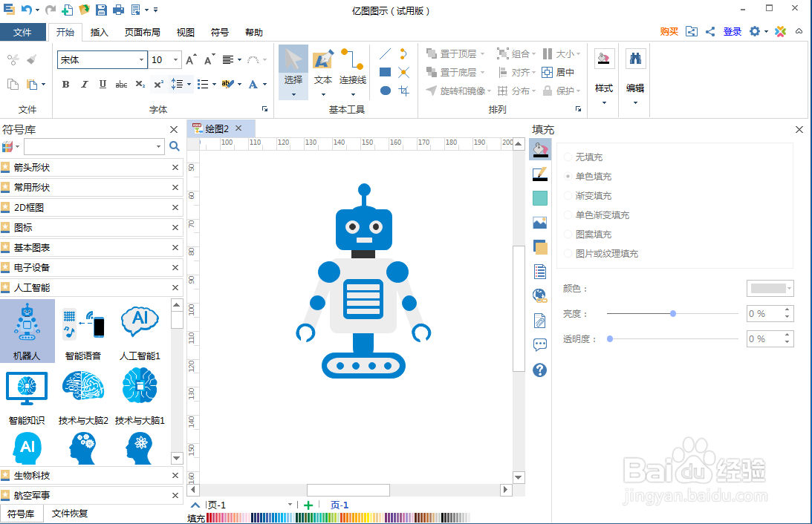Image resolution: width=812 pixels, height=524 pixels.
Task: Close the 绘图2 document tab
Action: click(x=238, y=128)
